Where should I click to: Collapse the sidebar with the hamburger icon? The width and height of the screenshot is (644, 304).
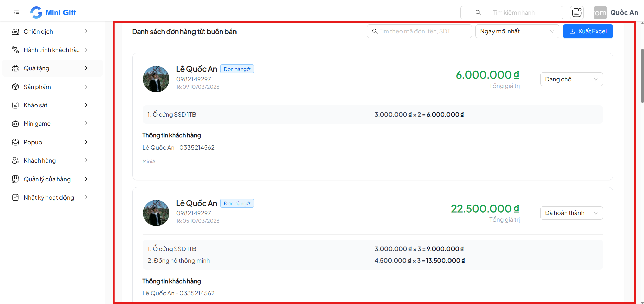tap(17, 13)
